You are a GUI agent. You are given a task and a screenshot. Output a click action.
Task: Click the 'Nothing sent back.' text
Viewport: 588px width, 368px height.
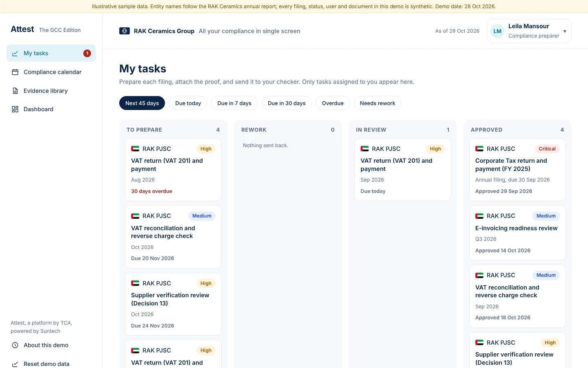(265, 146)
